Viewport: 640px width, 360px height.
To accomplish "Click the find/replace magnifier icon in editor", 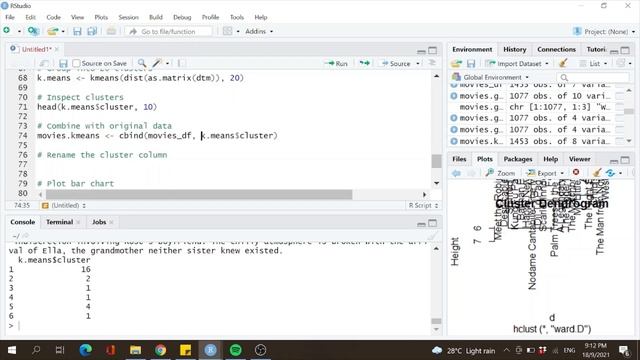I will click(142, 63).
